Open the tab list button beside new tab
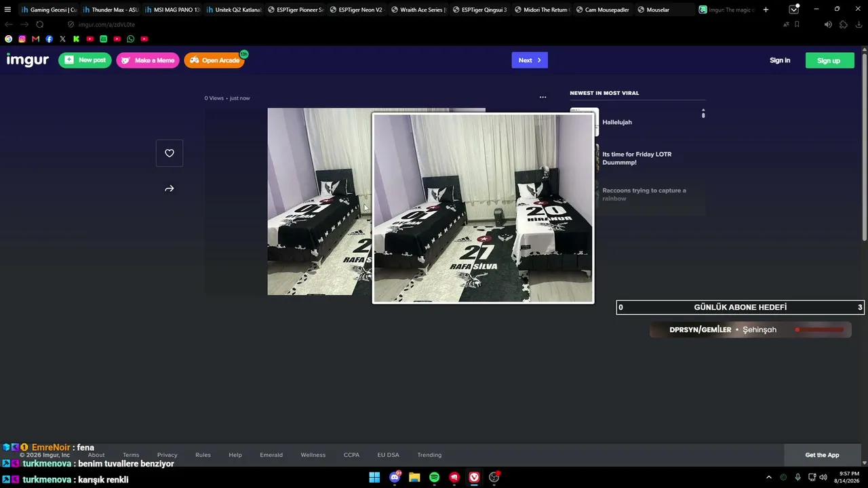The width and height of the screenshot is (868, 488). [794, 9]
